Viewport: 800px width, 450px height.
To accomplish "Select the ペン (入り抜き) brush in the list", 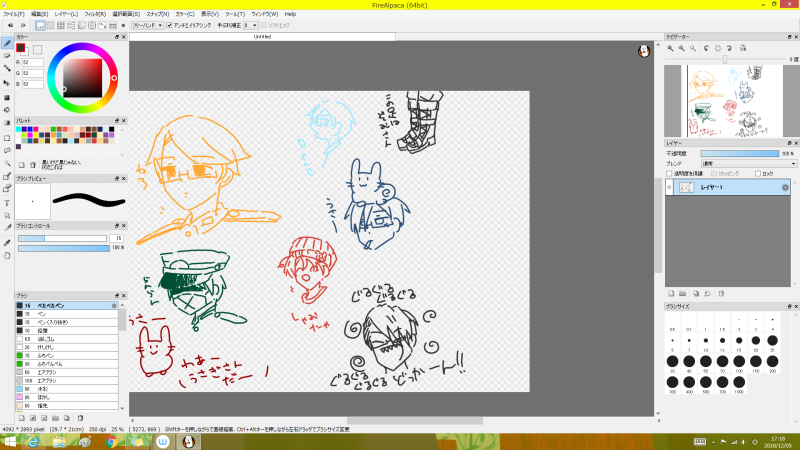I will [x=67, y=322].
